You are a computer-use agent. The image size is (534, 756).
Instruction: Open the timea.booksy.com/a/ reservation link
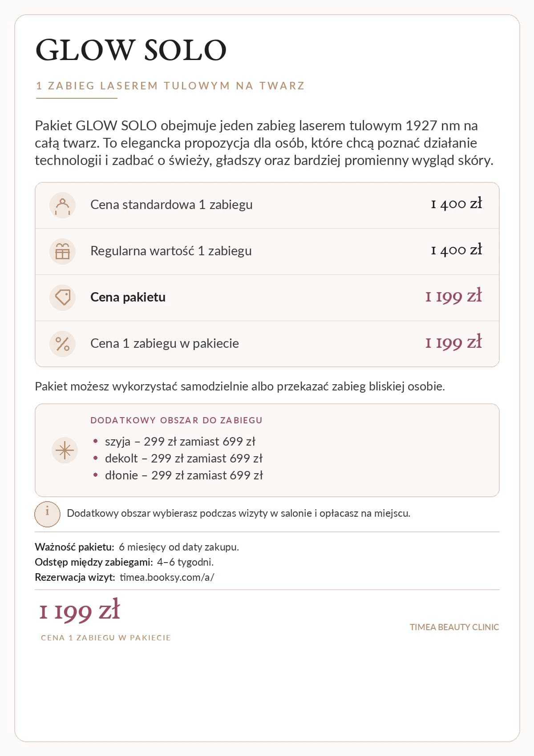pyautogui.click(x=167, y=577)
